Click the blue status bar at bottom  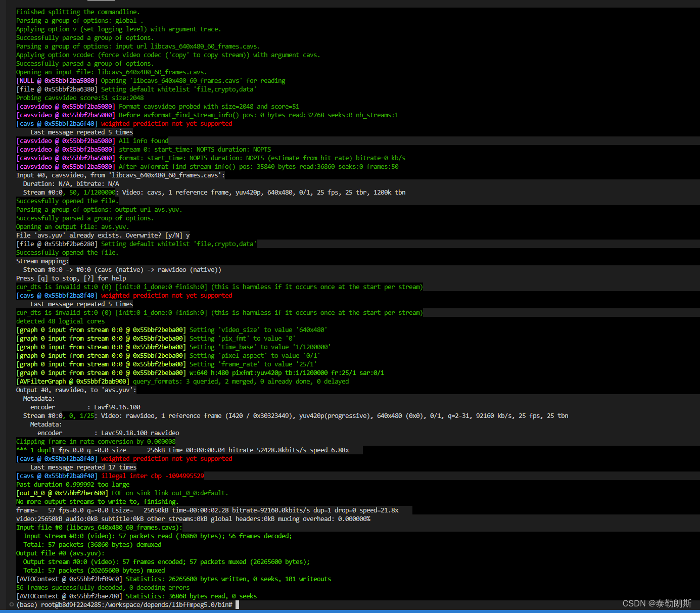pyautogui.click(x=349, y=611)
